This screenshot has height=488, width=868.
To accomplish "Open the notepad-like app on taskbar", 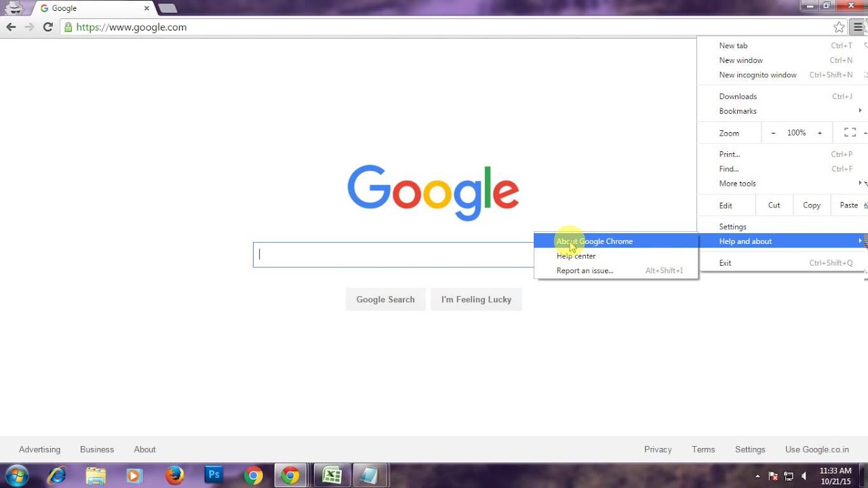I will [369, 476].
